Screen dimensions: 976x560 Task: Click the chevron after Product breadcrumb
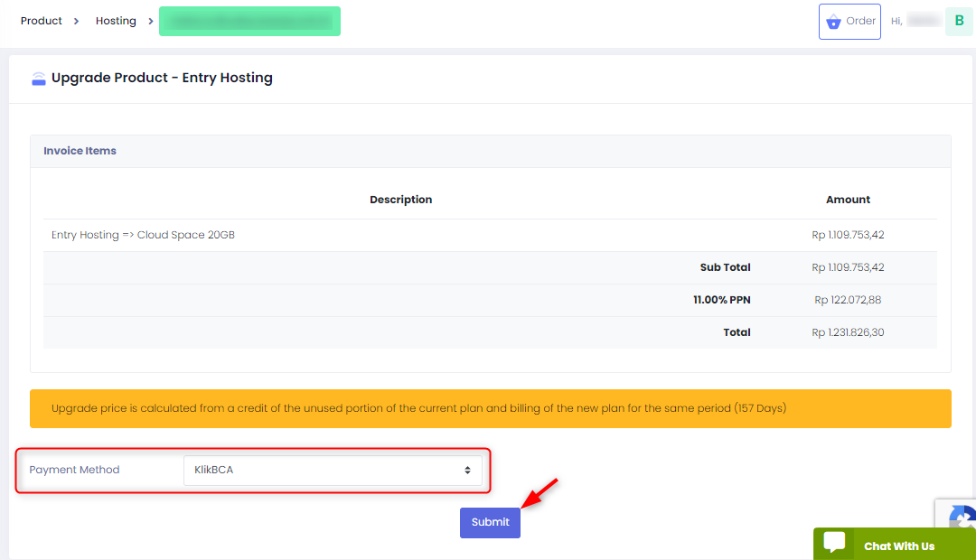pos(77,21)
